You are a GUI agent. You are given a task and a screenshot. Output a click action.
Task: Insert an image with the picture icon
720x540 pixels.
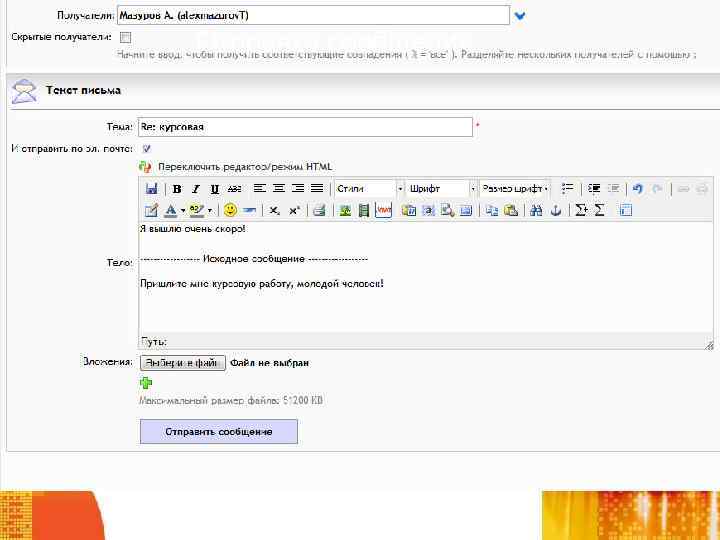[x=345, y=210]
